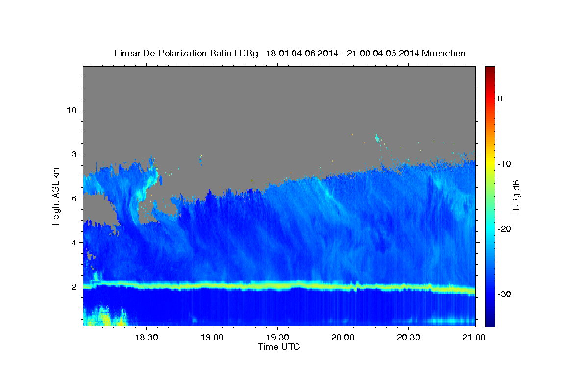Click the height axis label '10'
Image resolution: width=588 pixels, height=392 pixels.
71,110
